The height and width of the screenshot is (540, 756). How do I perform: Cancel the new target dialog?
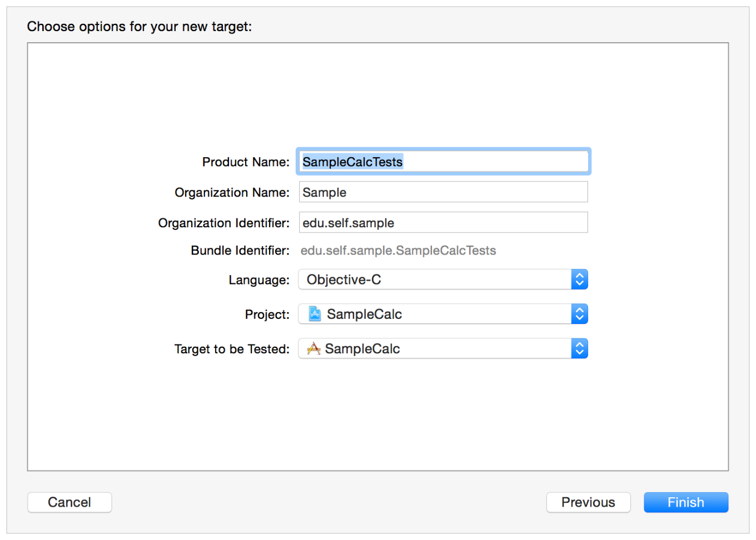coord(69,502)
